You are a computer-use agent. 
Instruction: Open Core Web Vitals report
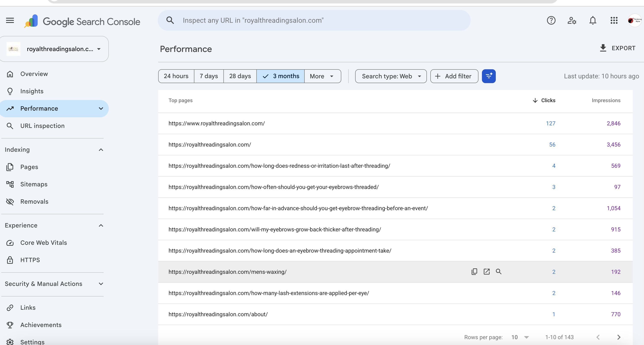54,243
